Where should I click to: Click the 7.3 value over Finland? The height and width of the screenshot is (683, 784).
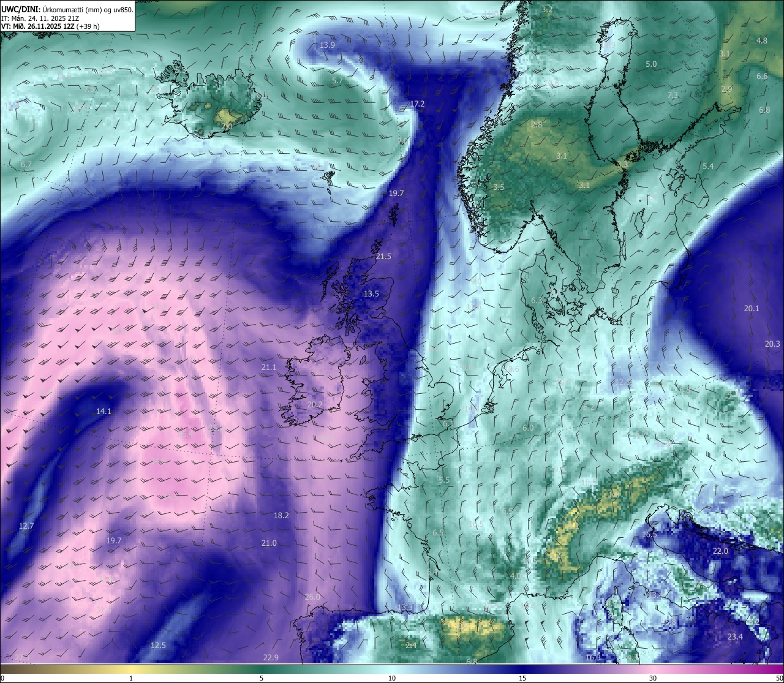tap(673, 96)
